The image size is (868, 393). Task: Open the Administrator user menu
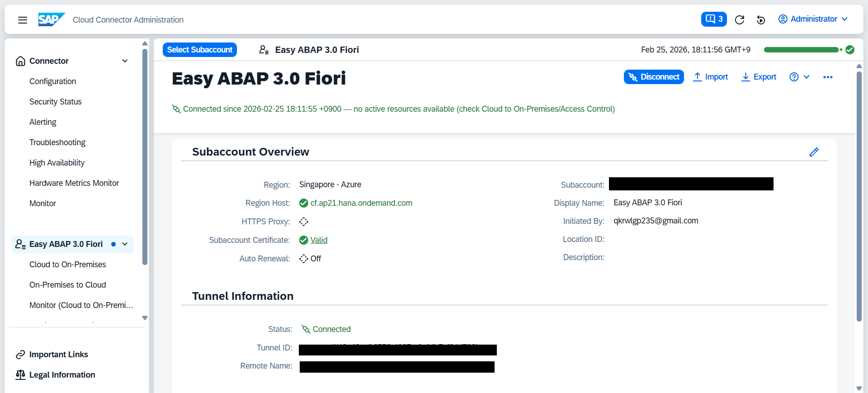[813, 19]
